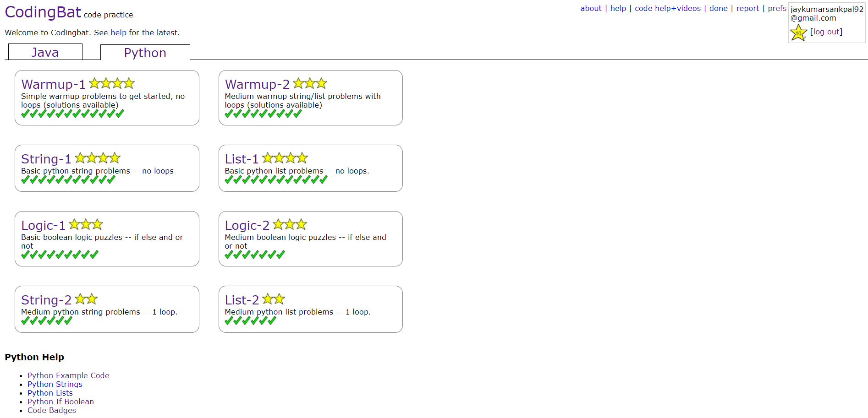The height and width of the screenshot is (418, 868).
Task: Click 'Medium python list problems -- 1 loop.' text
Action: [298, 312]
